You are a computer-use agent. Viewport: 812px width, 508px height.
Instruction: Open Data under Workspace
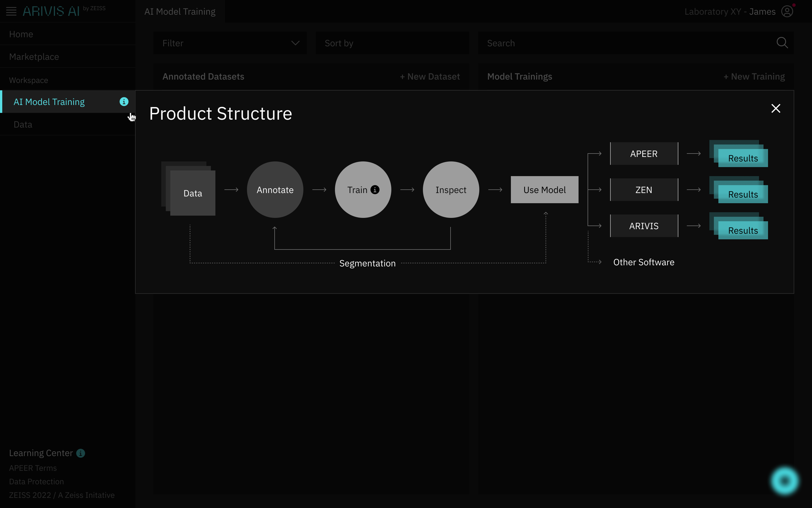coord(68,124)
